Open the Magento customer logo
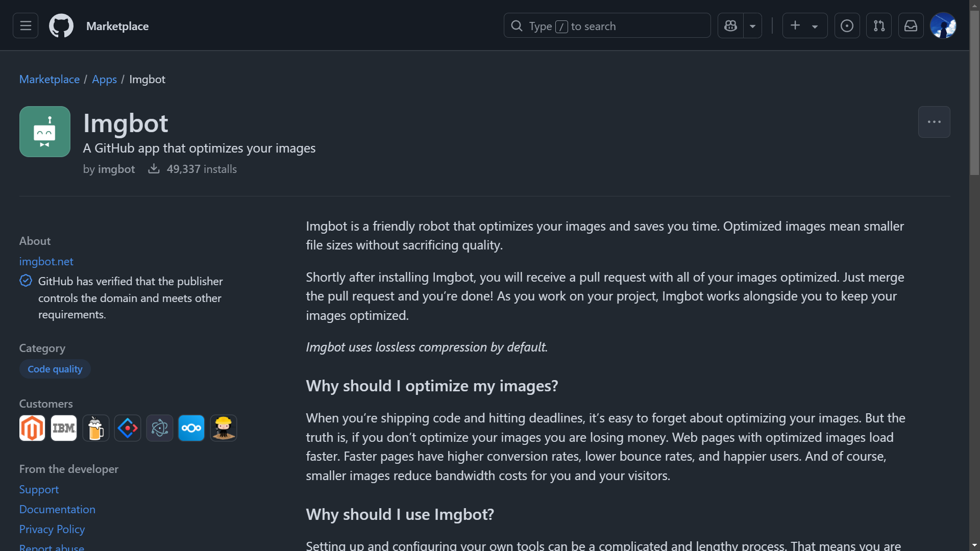 [32, 428]
